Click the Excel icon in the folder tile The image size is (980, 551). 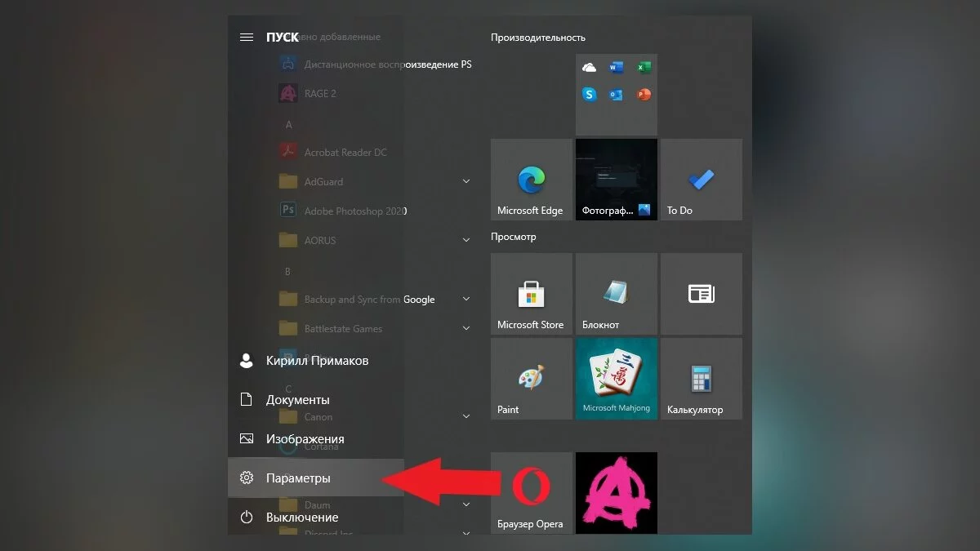(644, 69)
